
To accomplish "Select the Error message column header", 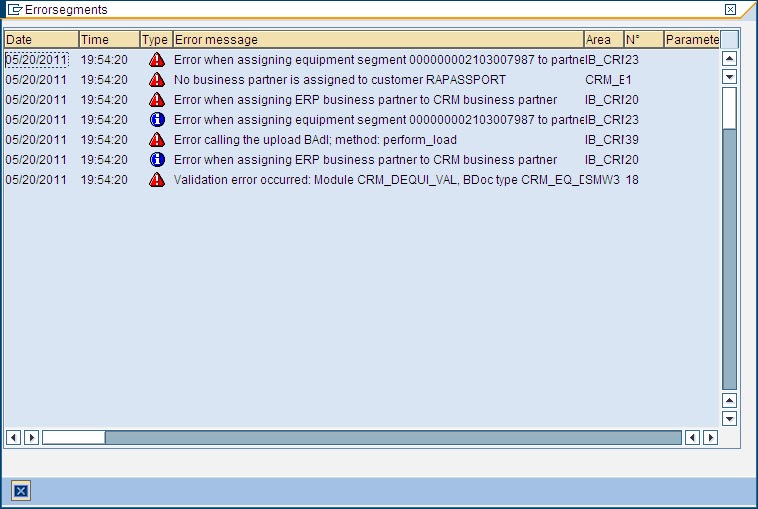I will tap(378, 40).
